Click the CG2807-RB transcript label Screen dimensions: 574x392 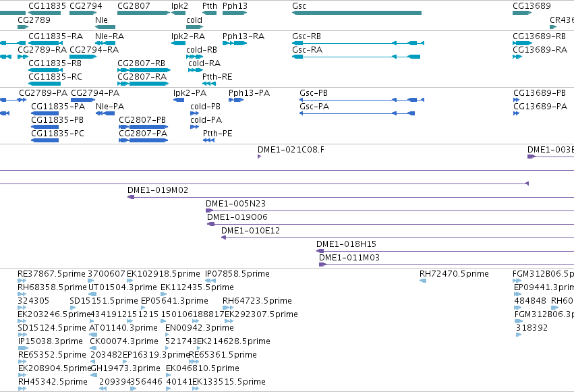click(141, 63)
